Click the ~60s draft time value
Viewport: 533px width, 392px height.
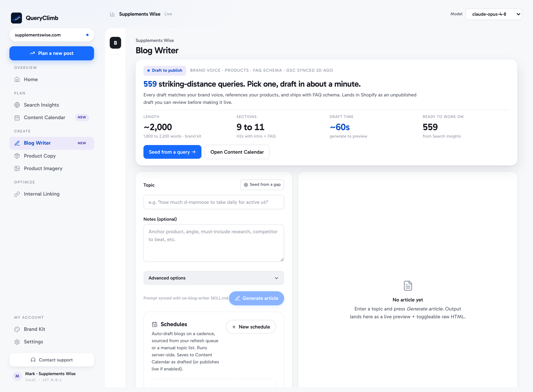tap(340, 127)
